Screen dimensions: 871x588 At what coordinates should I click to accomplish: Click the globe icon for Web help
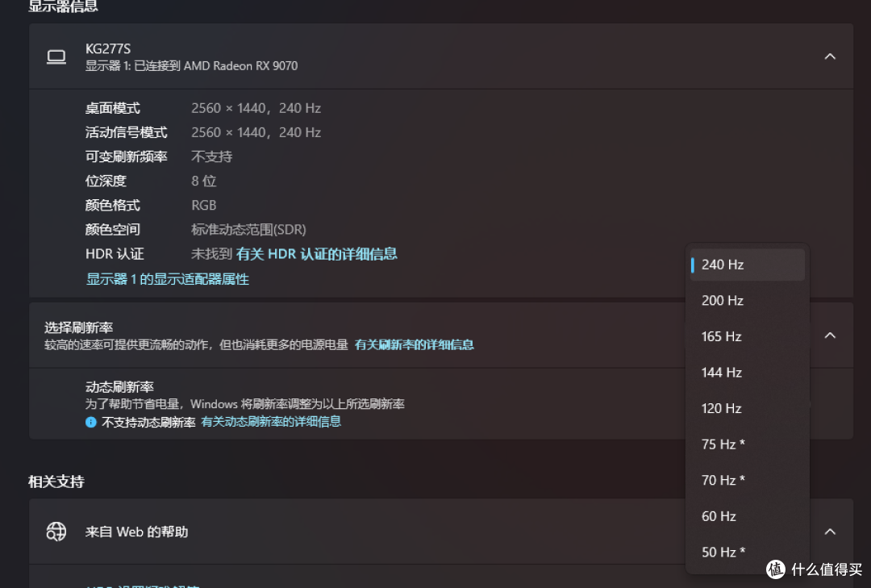point(56,532)
